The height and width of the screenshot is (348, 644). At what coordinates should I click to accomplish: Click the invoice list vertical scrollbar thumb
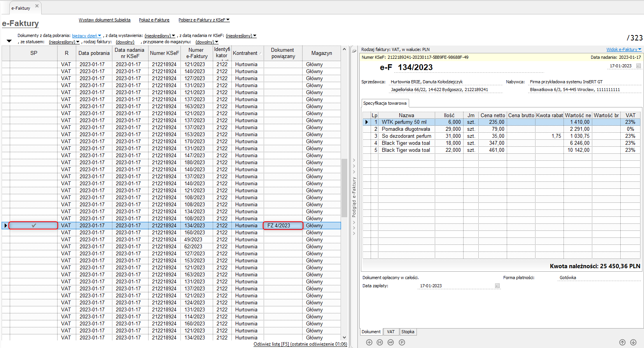344,188
